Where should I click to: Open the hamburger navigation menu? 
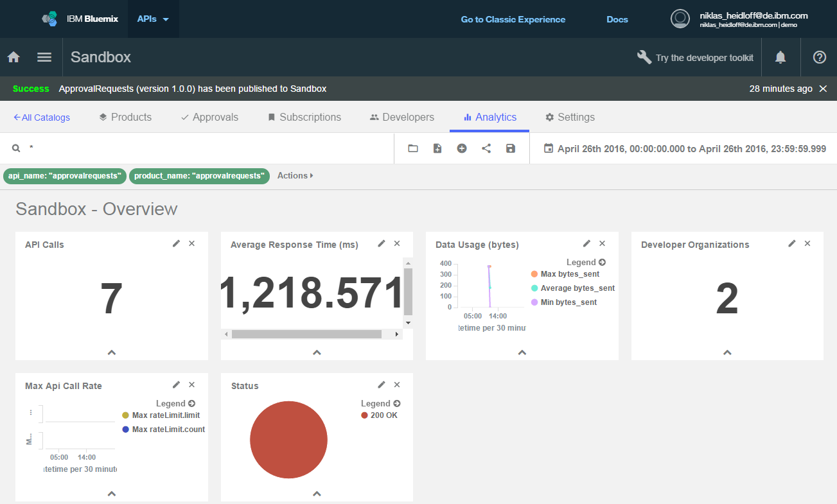pyautogui.click(x=44, y=57)
